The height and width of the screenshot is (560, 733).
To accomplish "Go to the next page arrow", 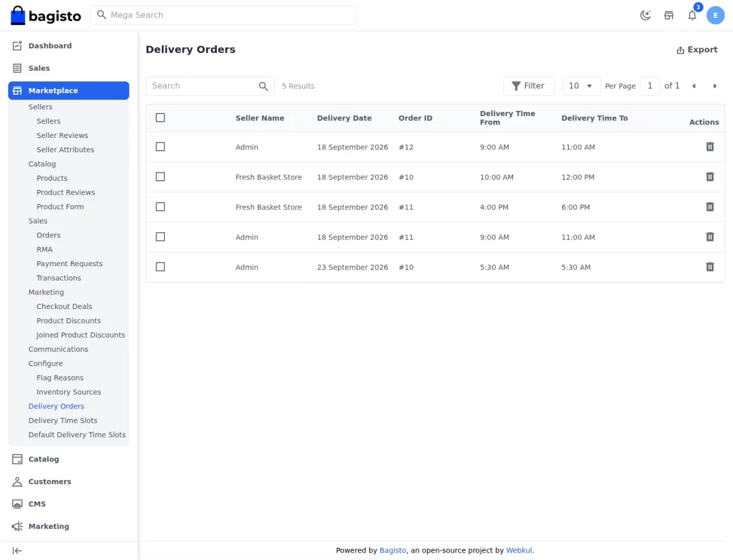I will click(x=715, y=86).
